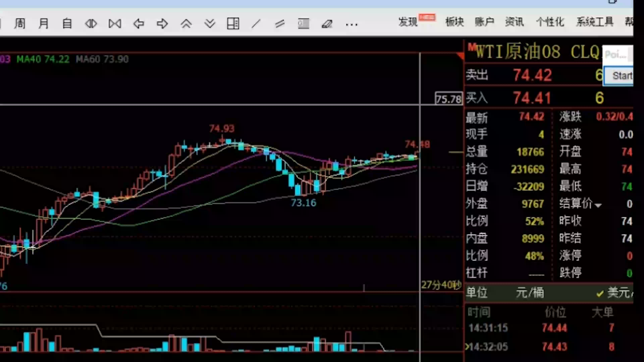644x362 pixels.
Task: Click the right arrow navigation icon
Action: pos(162,24)
